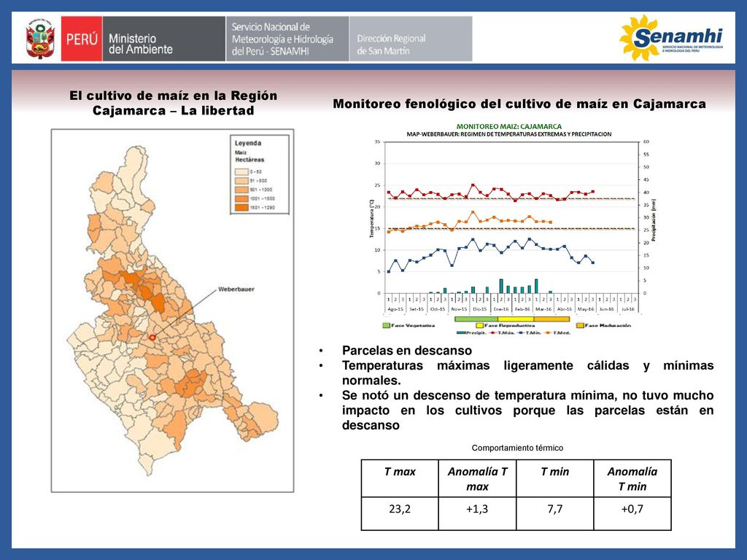Image resolution: width=747 pixels, height=560 pixels.
Task: Click the title "El cultivo de maíz en la Región"
Action: coord(174,96)
